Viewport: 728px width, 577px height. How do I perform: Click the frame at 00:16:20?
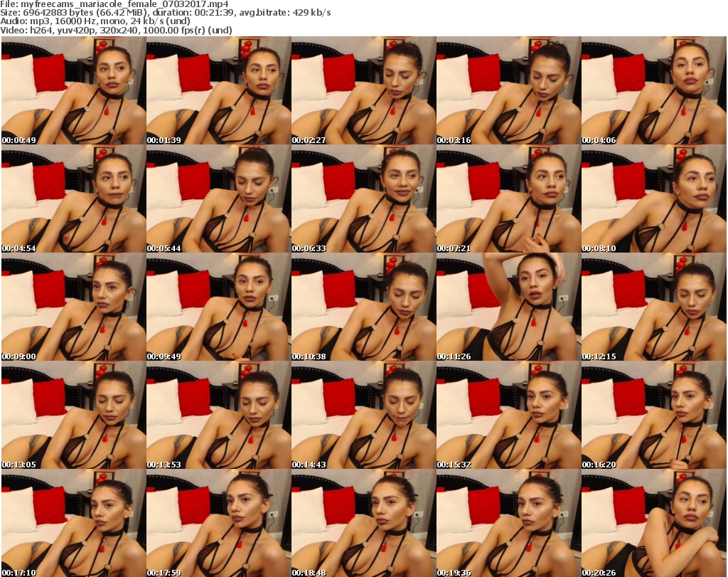point(654,415)
